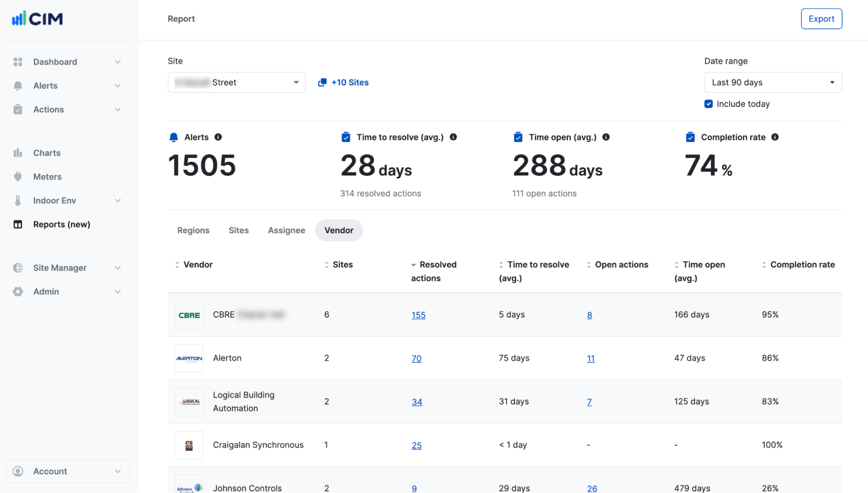Expand the Indoor Env menu chevron
This screenshot has width=868, height=493.
[x=118, y=201]
